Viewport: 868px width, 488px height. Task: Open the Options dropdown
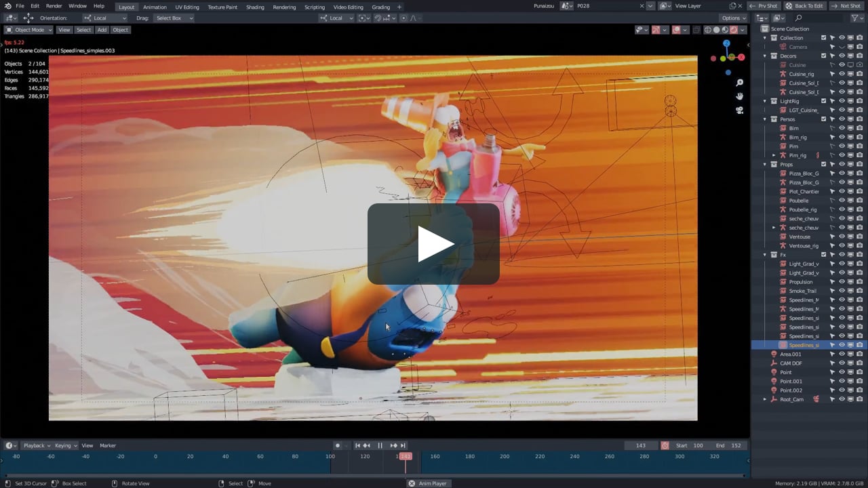[x=734, y=18]
